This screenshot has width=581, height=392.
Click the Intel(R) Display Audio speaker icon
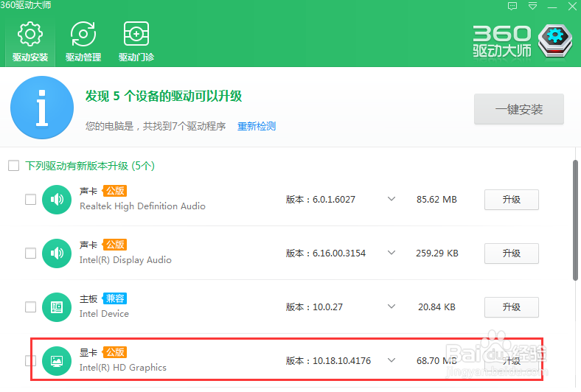57,253
